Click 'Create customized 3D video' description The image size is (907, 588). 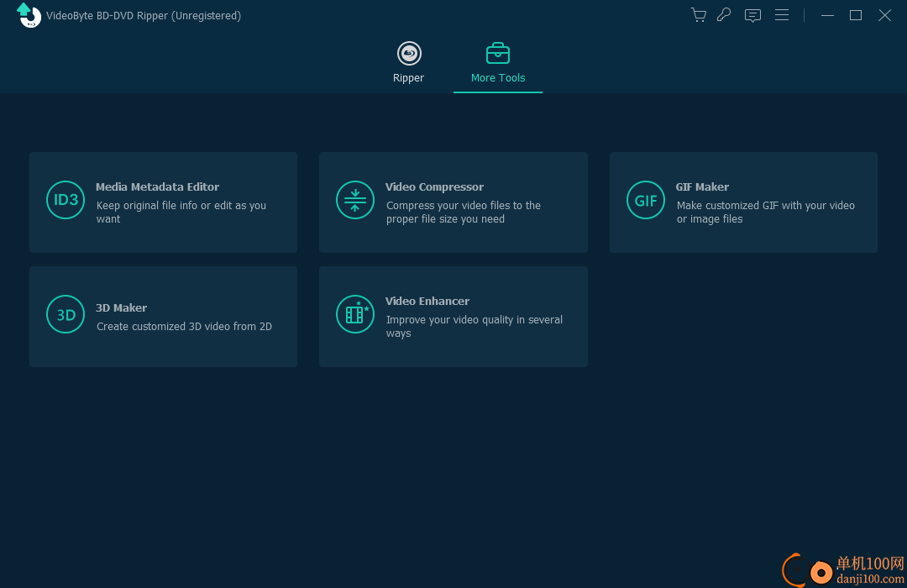pyautogui.click(x=184, y=327)
